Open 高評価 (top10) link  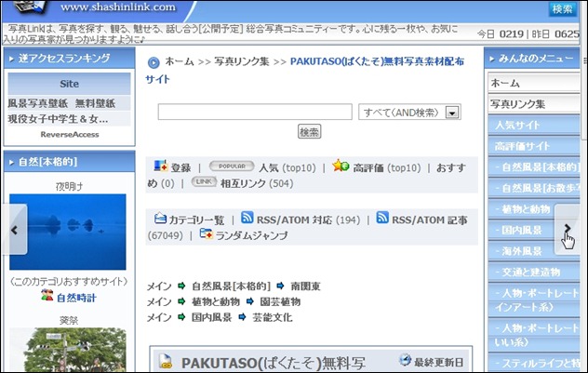click(387, 167)
